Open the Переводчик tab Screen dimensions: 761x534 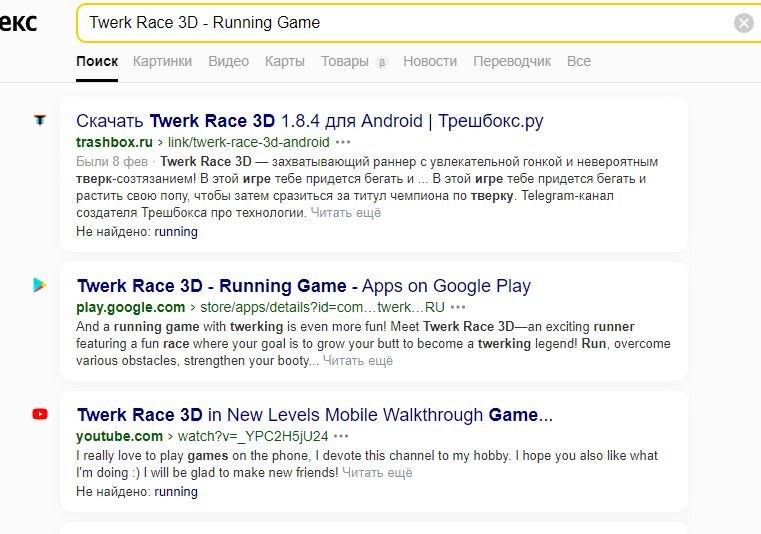pyautogui.click(x=512, y=61)
